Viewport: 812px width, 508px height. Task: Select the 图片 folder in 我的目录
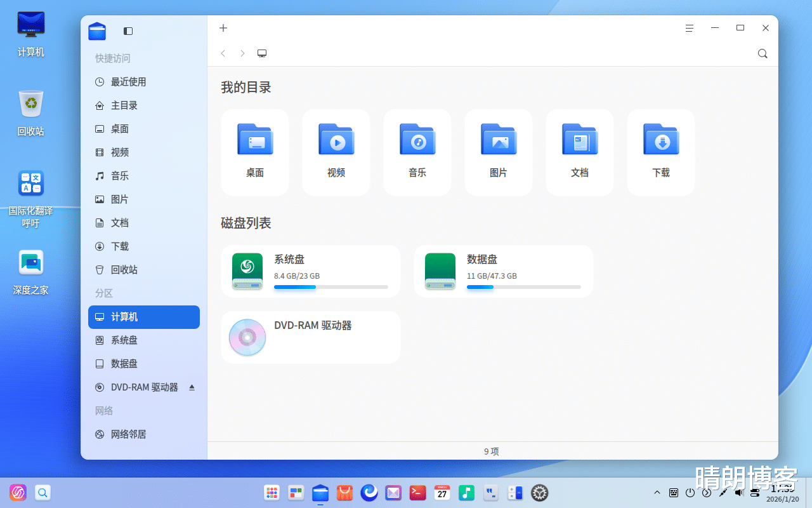click(499, 152)
